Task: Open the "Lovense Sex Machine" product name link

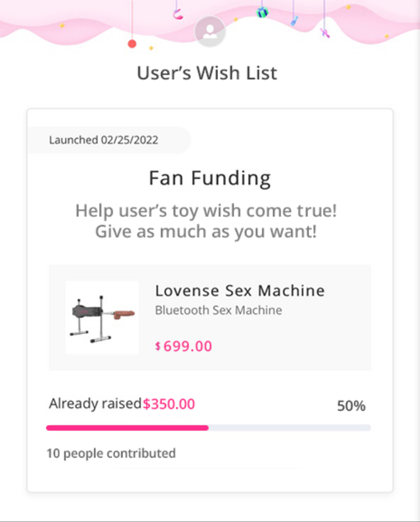Action: pos(240,291)
